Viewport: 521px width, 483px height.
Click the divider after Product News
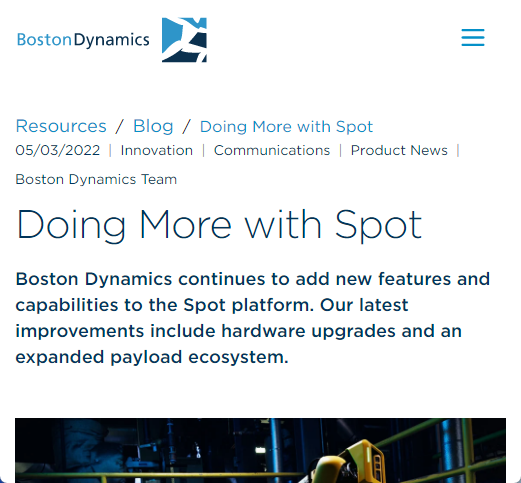tap(458, 150)
